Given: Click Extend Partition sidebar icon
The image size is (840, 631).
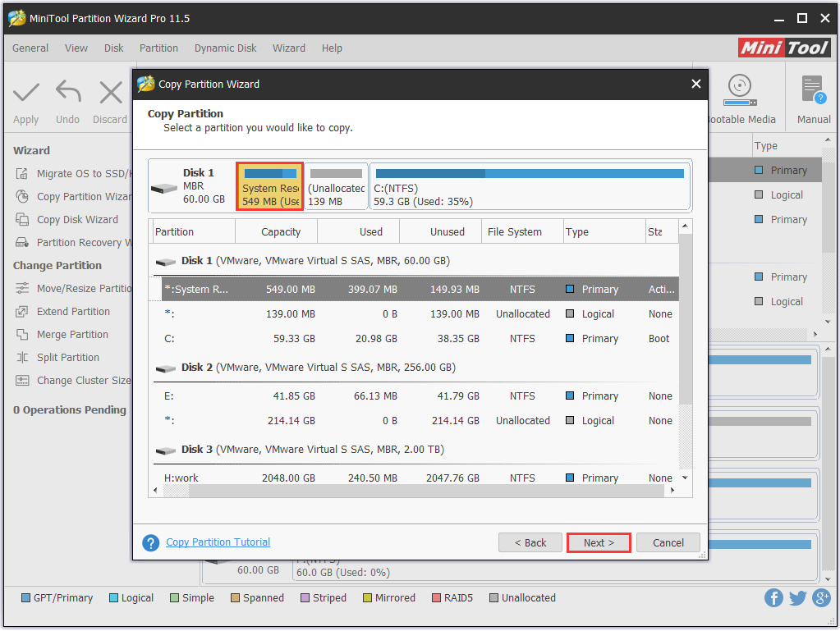Looking at the screenshot, I should (22, 312).
